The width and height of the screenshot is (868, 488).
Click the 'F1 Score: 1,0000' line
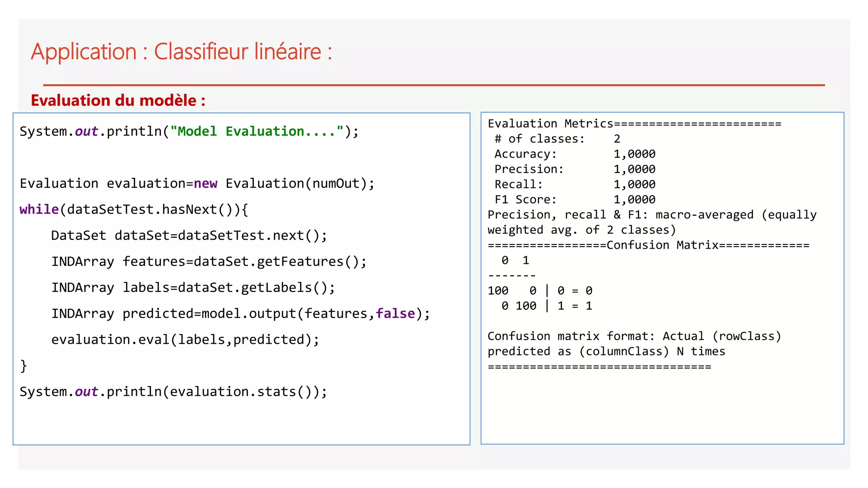[x=575, y=200]
